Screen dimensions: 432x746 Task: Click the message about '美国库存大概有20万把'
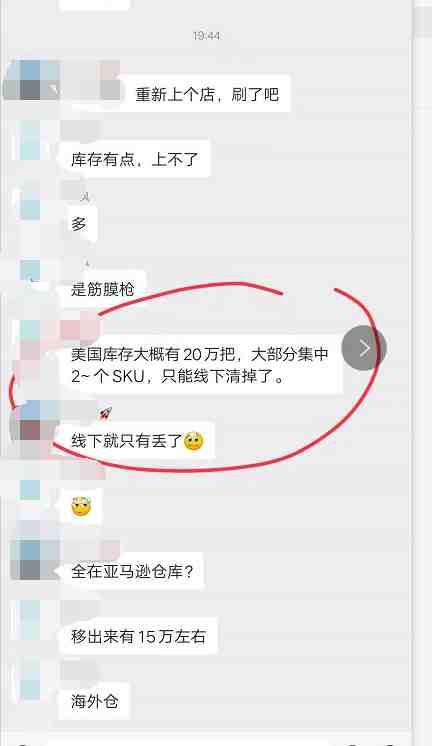200,365
